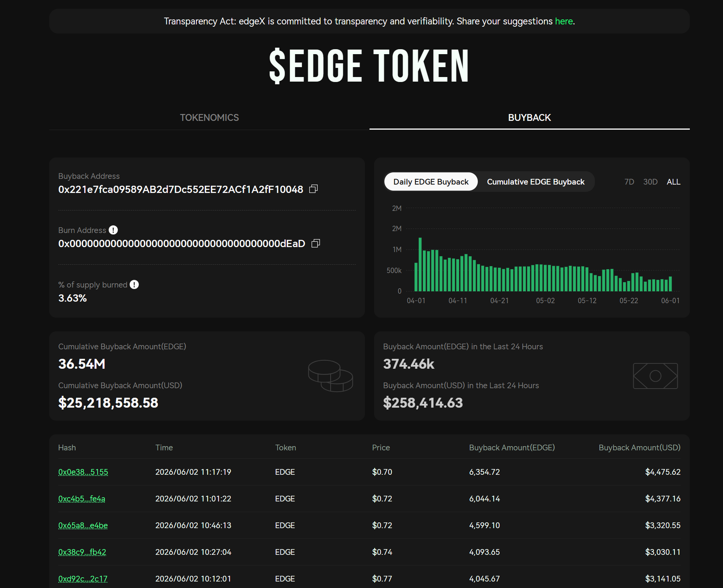Set chart range to 7D
This screenshot has width=723, height=588.
[629, 182]
